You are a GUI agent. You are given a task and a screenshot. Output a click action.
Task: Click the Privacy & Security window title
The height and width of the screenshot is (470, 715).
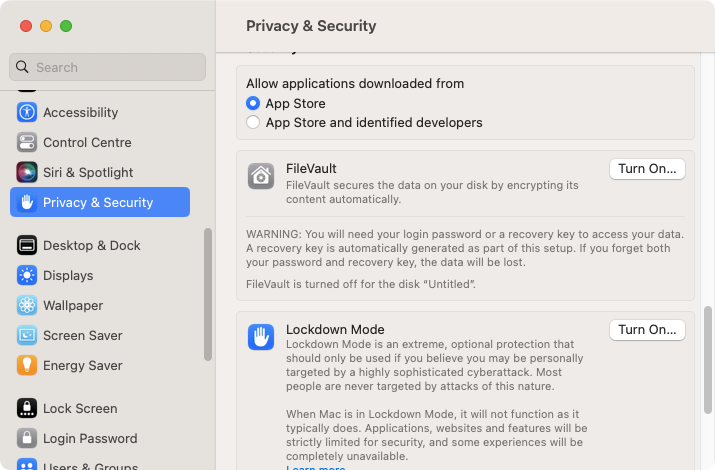(311, 26)
